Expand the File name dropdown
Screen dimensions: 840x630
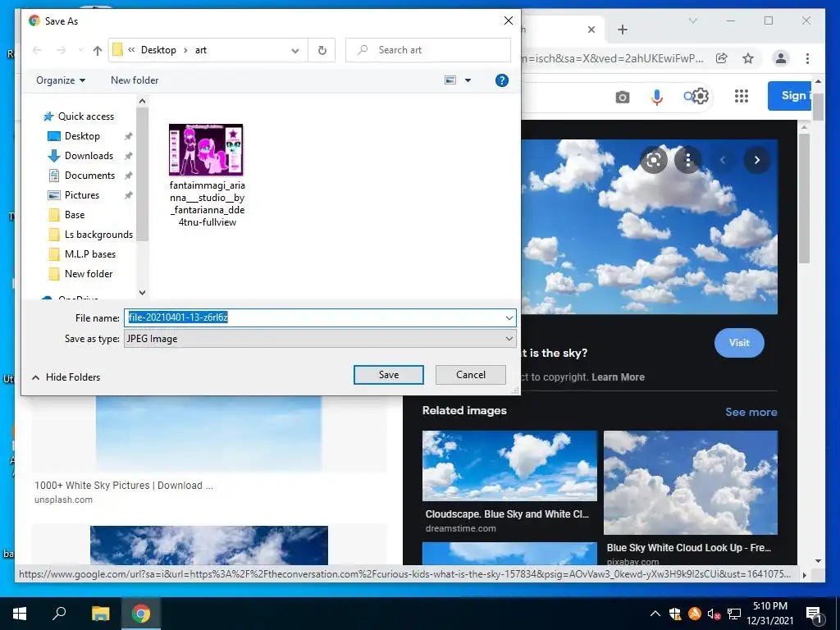(x=509, y=318)
